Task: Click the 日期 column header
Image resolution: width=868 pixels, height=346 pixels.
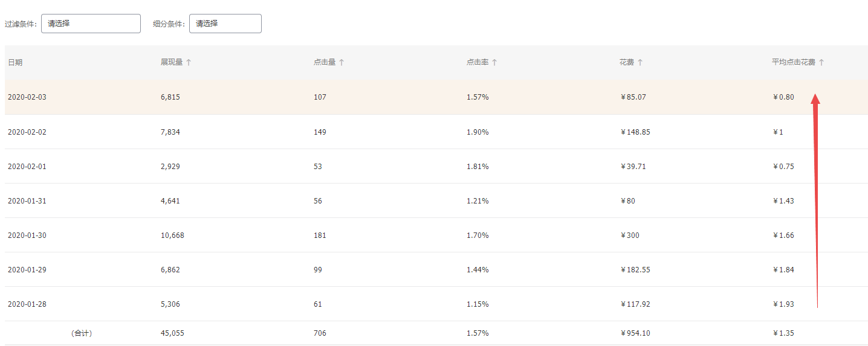Action: point(15,62)
